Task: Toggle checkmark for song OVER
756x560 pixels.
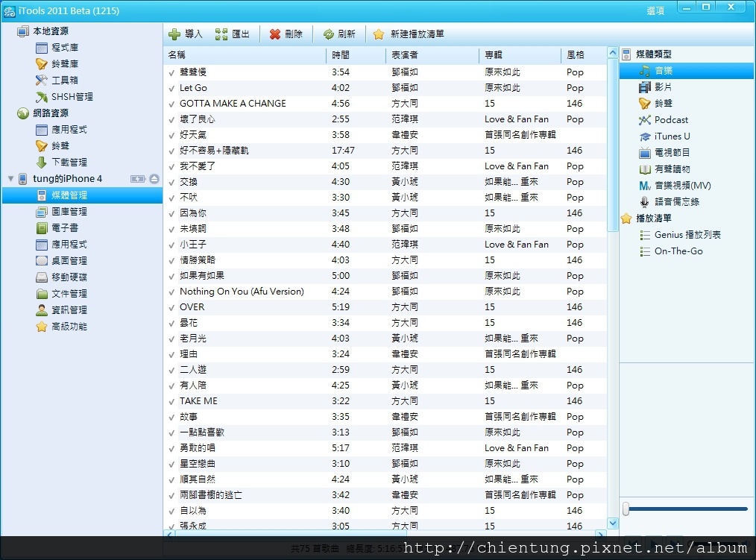Action: [x=171, y=307]
